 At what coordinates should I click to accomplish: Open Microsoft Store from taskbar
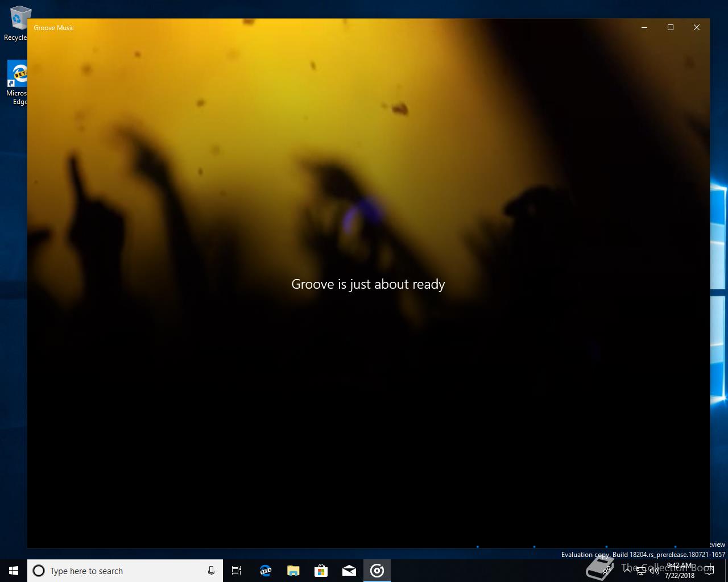tap(321, 571)
